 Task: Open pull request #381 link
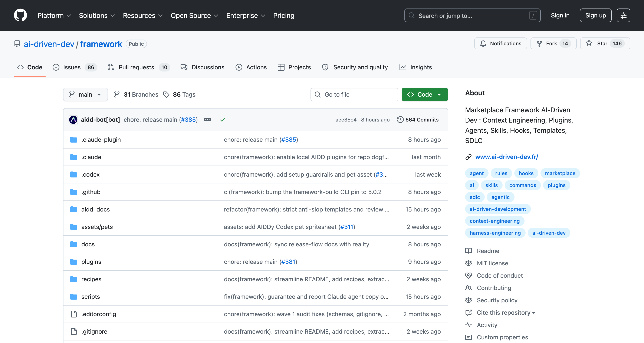click(288, 262)
